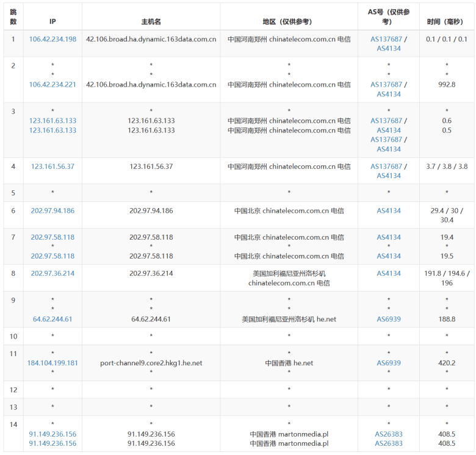Select AS号（仅供参考） column header
Screen dimensions: 476x455
pyautogui.click(x=389, y=16)
